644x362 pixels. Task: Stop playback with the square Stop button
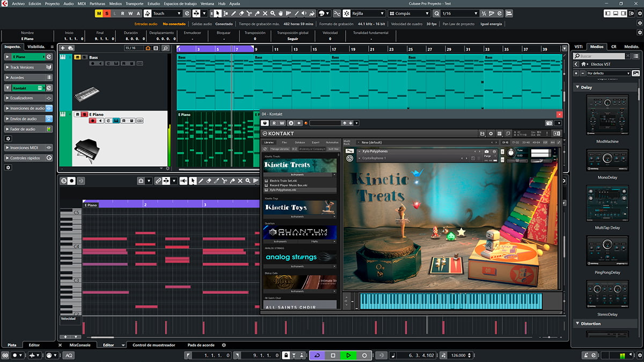pos(333,355)
